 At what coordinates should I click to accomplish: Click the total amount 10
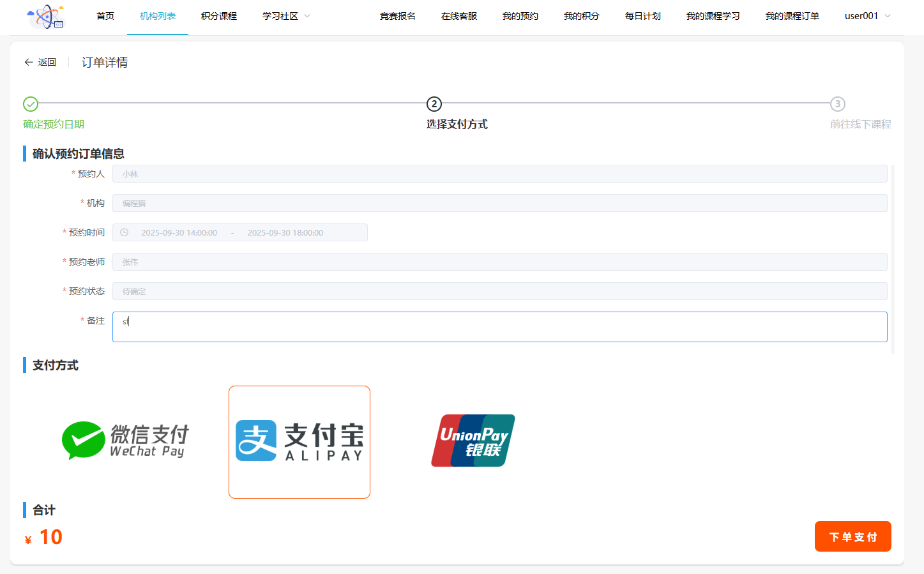[x=51, y=537]
